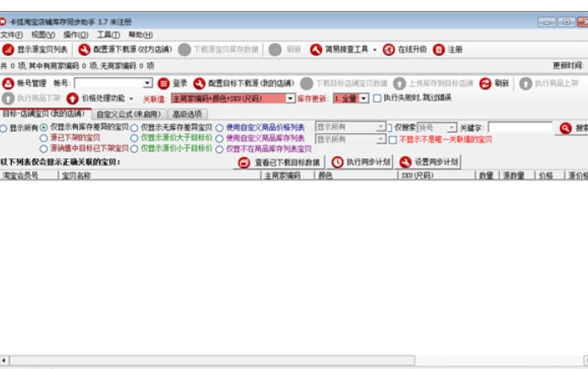Select 仅显示有库存差异的宝贝 radio

(x=43, y=128)
